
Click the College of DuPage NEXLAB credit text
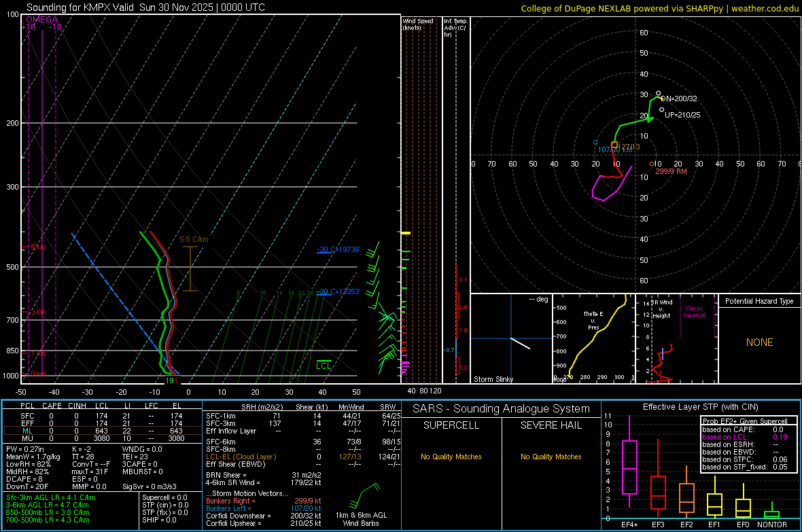659,8
